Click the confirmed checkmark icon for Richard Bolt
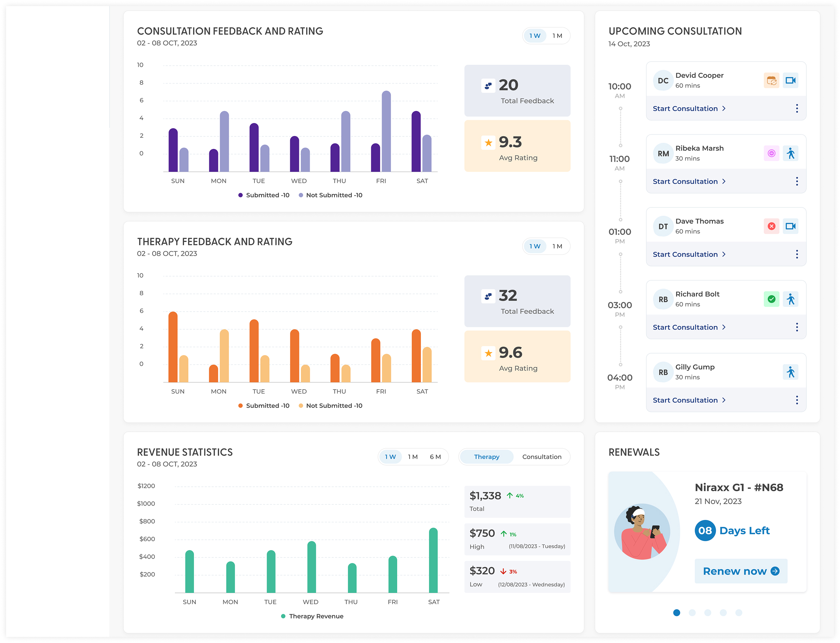Screen dimensions: 840x643 [772, 299]
